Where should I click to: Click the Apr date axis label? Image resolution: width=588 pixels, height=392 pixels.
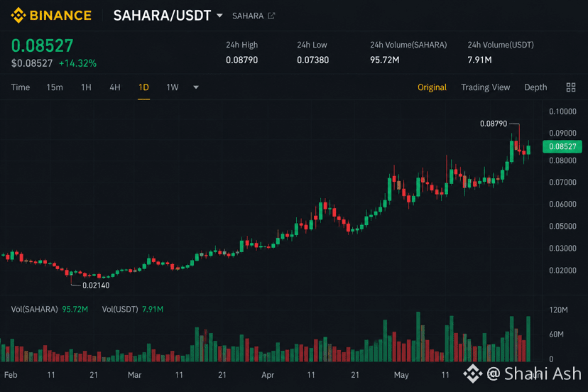click(x=268, y=375)
